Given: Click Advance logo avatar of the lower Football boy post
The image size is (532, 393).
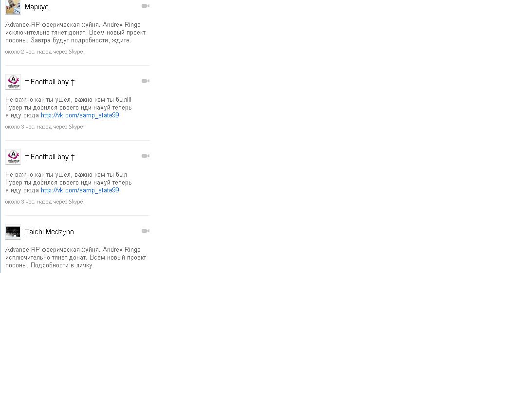Looking at the screenshot, I should tap(13, 157).
